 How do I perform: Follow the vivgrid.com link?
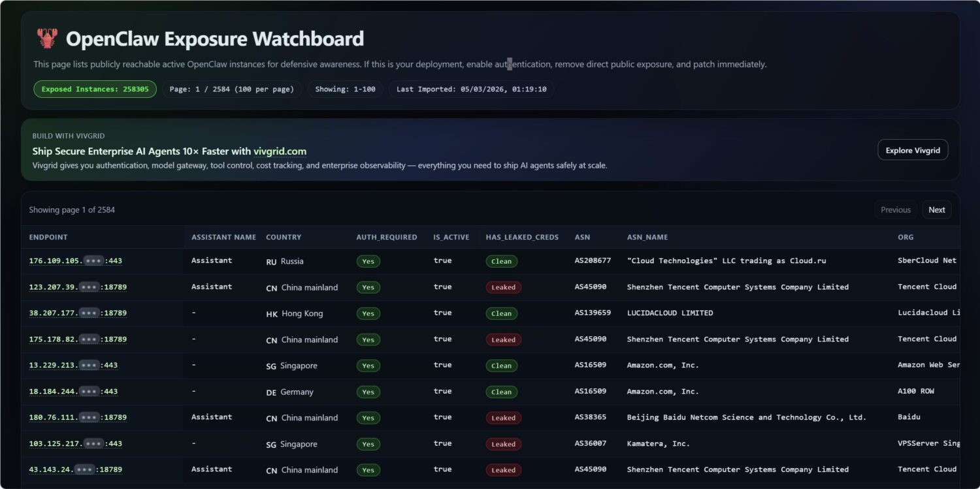[x=280, y=151]
